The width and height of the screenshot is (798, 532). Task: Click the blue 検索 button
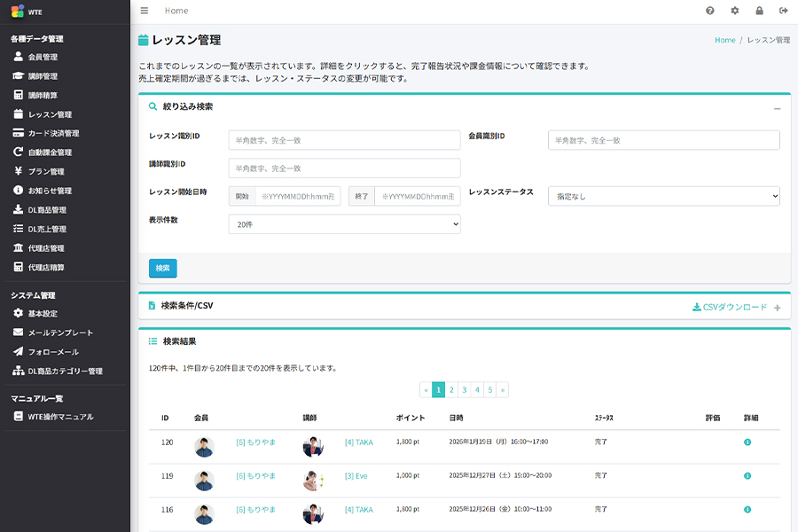[163, 268]
